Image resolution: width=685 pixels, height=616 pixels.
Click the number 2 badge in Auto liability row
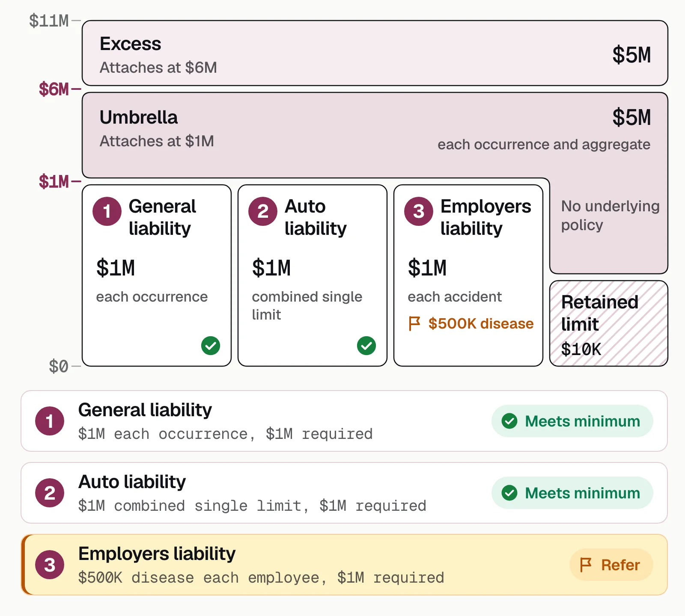(50, 493)
